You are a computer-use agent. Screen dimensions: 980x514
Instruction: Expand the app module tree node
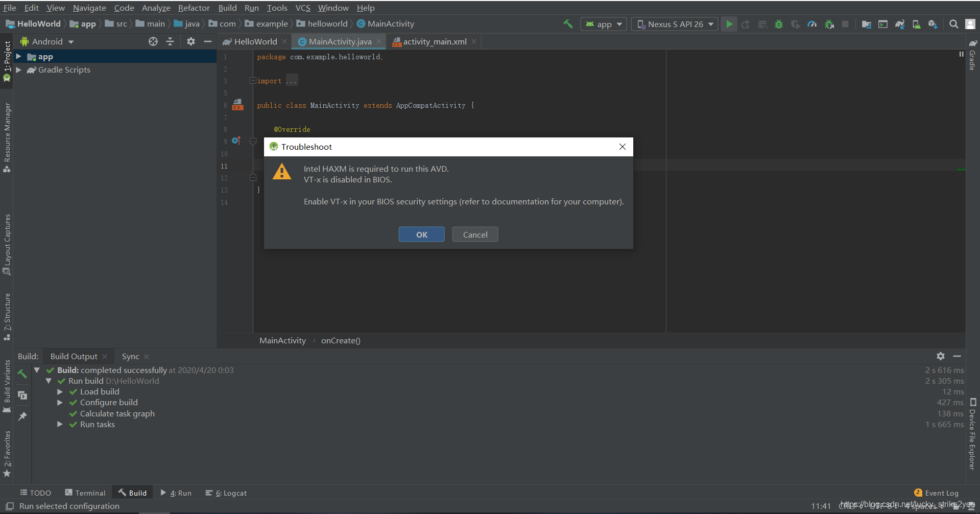pos(18,56)
